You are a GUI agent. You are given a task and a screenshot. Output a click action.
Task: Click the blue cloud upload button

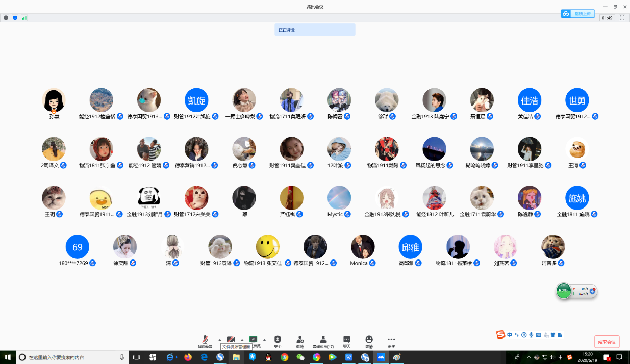pos(577,14)
